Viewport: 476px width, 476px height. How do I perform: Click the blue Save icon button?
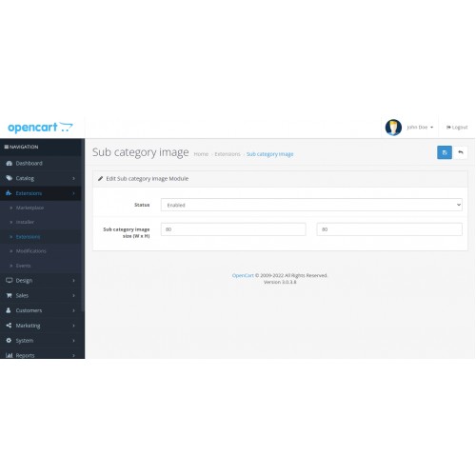click(445, 152)
